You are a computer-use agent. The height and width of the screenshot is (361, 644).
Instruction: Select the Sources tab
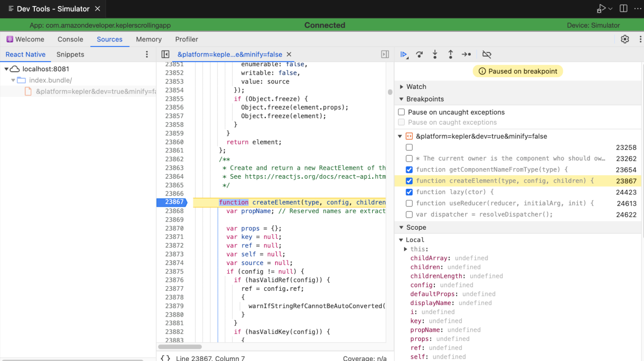point(110,39)
